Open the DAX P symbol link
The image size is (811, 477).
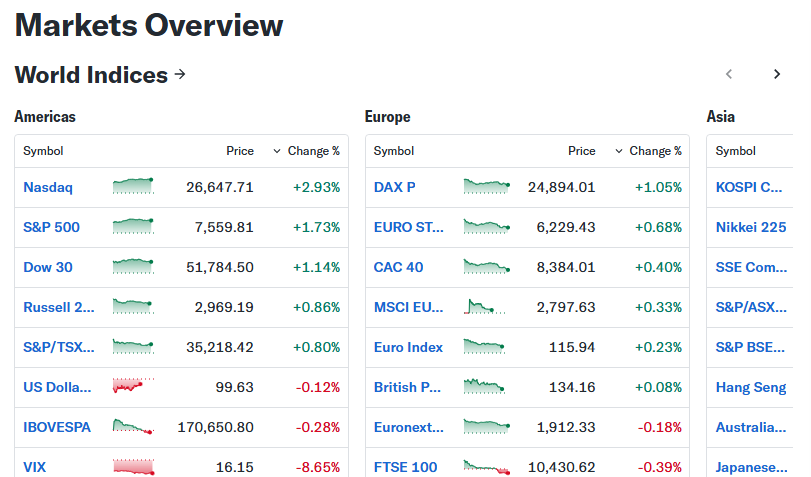pyautogui.click(x=395, y=187)
